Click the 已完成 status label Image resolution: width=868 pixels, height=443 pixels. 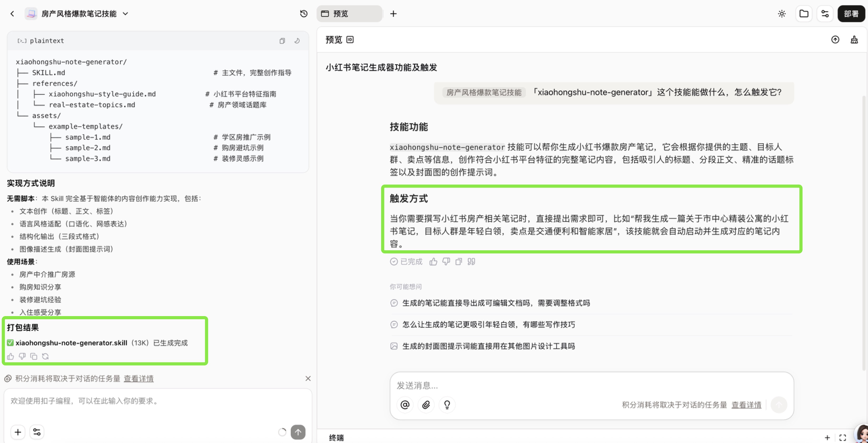click(406, 262)
